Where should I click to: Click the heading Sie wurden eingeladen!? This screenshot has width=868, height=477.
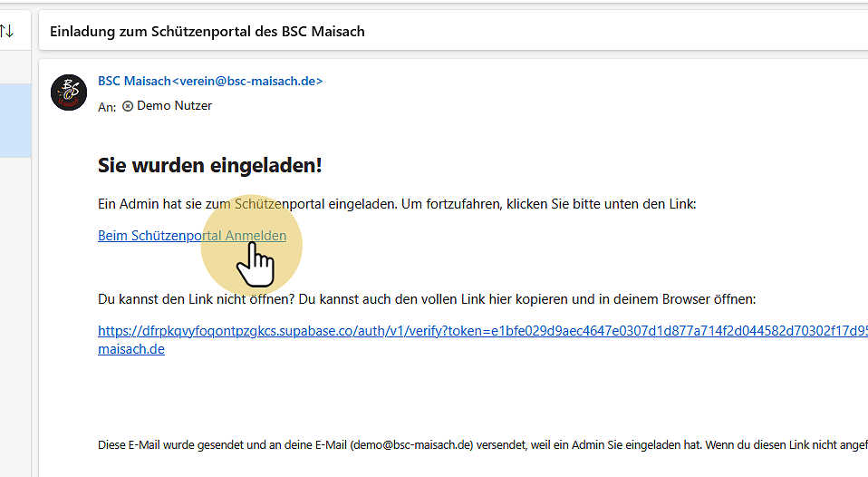[x=209, y=166]
